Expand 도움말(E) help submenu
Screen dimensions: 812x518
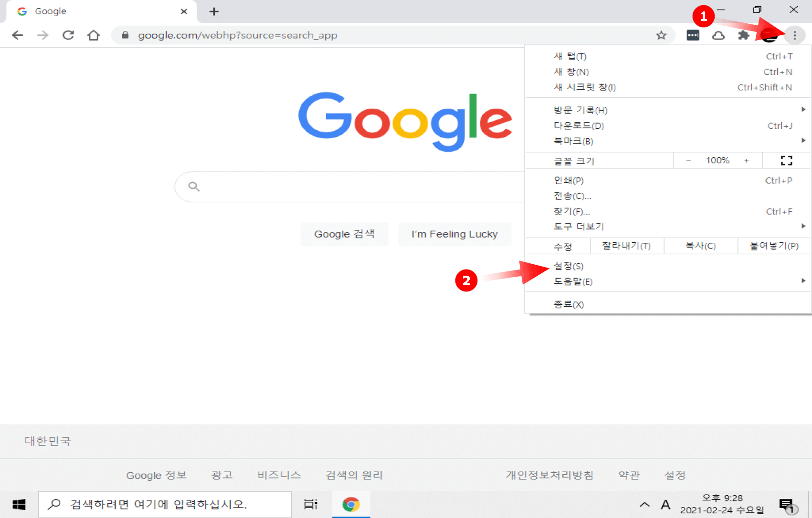pyautogui.click(x=668, y=282)
